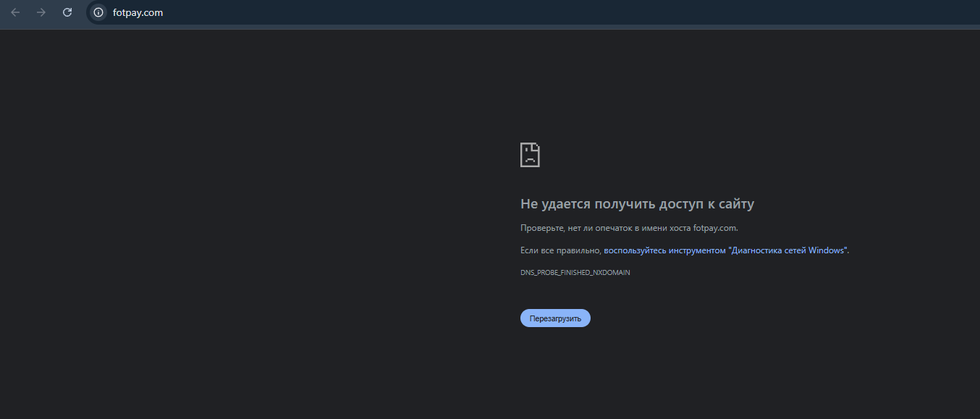
Task: Click the heading "Не удается получить доступ к сайту"
Action: [637, 204]
